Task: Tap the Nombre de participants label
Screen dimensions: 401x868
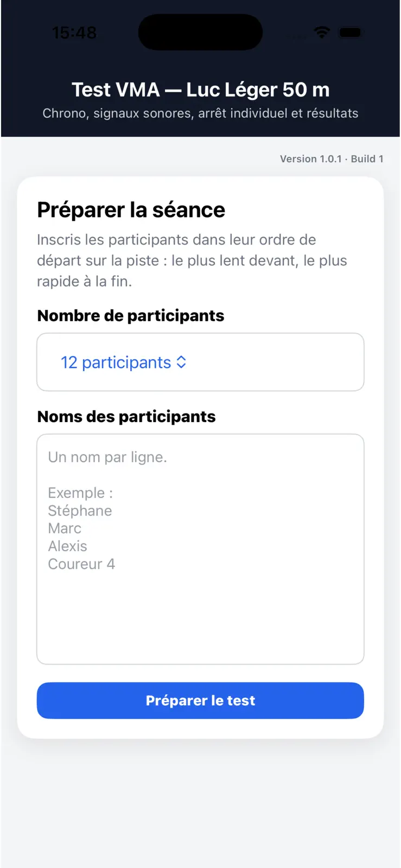Action: click(x=130, y=316)
